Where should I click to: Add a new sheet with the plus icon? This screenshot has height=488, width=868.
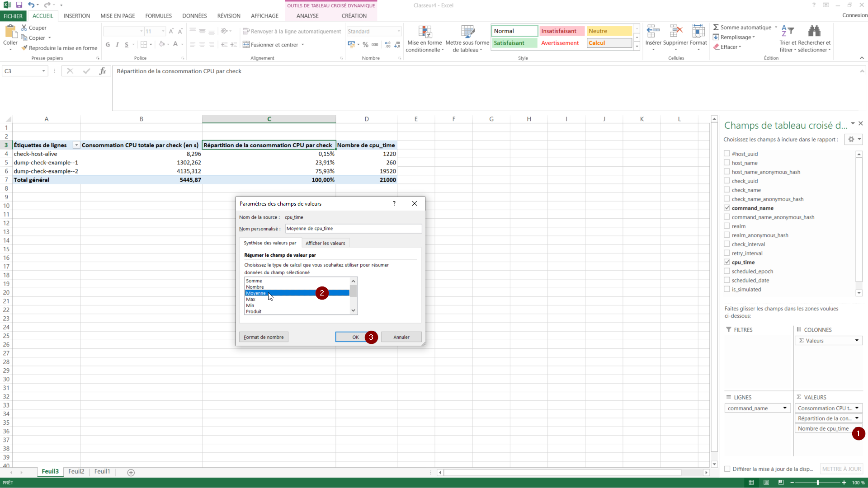(131, 473)
